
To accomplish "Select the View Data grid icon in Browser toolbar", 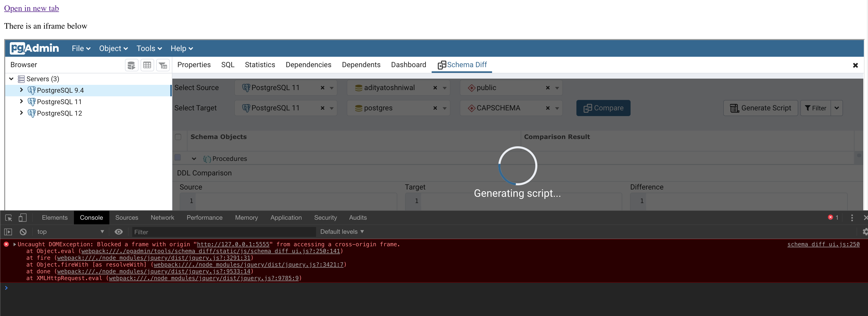I will click(x=147, y=65).
